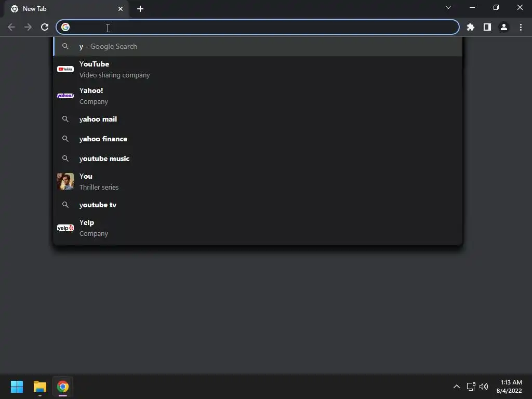532x399 pixels.
Task: Click the You series poster thumbnail
Action: 65,181
